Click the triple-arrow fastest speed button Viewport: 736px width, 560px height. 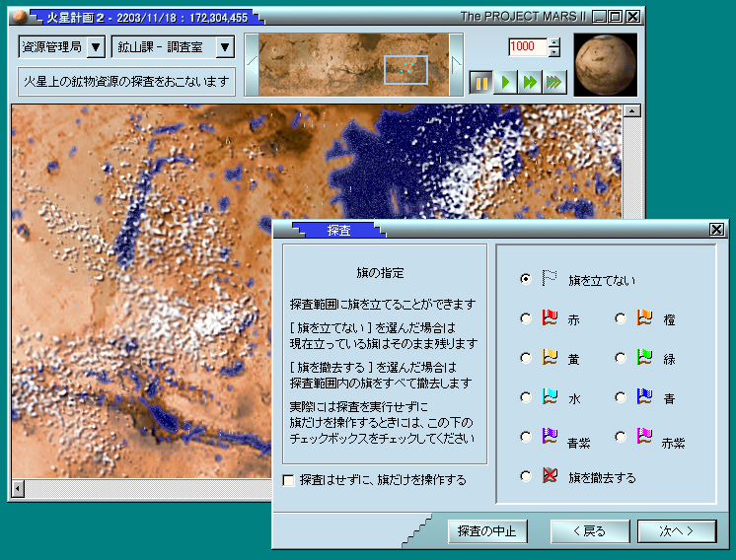tap(554, 83)
